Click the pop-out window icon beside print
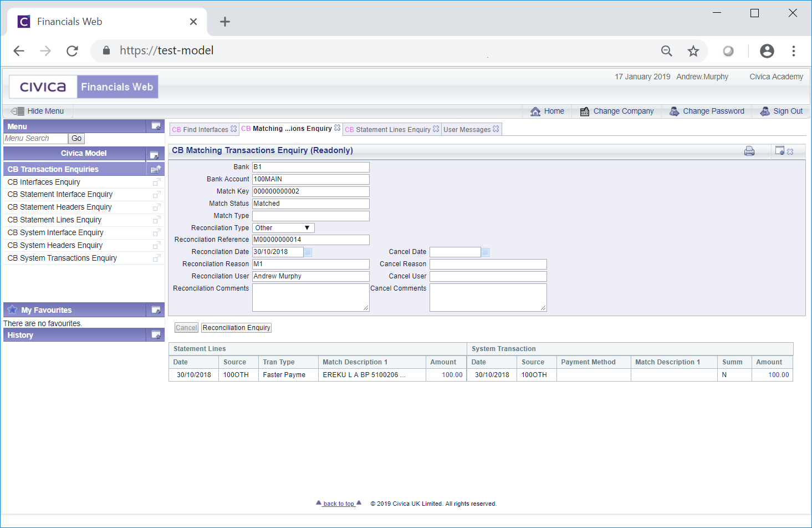The image size is (812, 528). [x=780, y=151]
